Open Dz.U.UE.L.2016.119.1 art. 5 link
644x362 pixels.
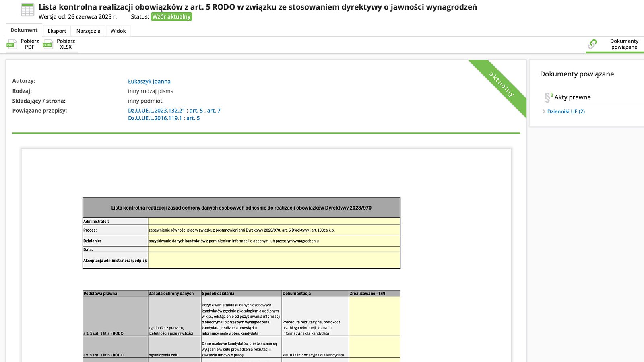[164, 118]
